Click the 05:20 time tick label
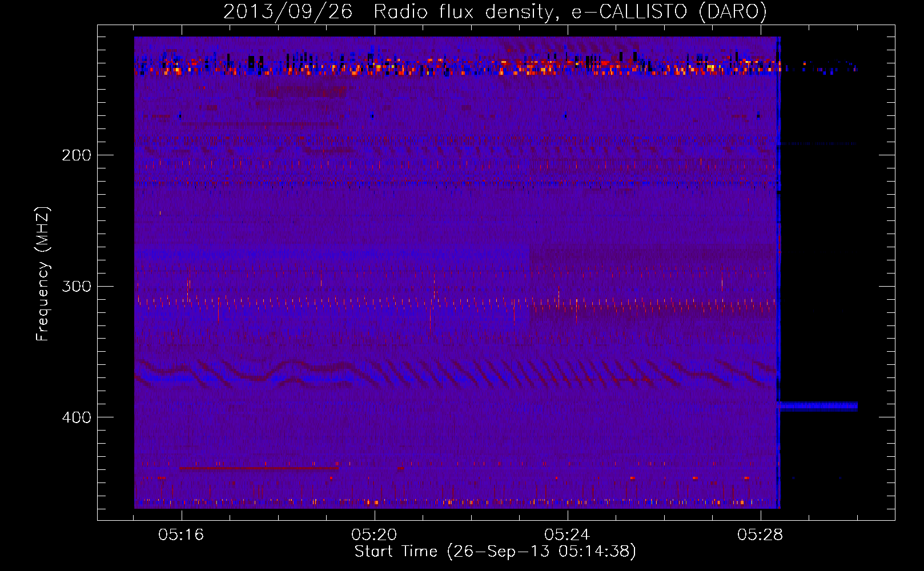924x571 pixels. point(374,535)
